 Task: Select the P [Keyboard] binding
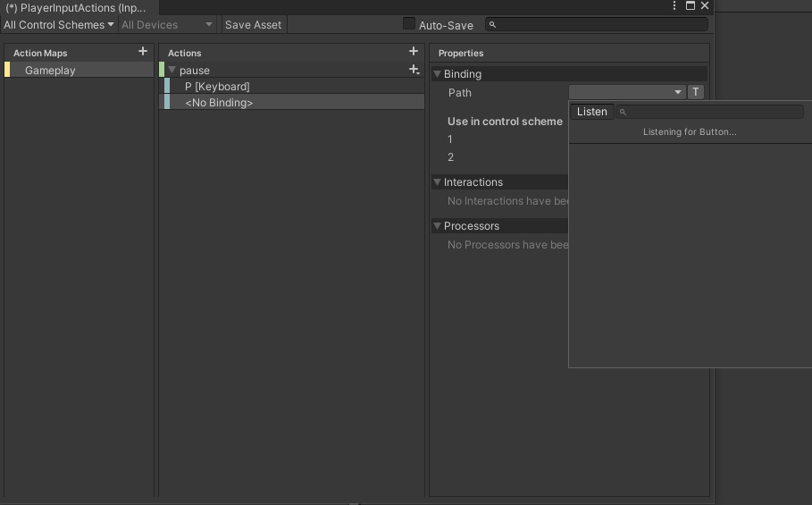pyautogui.click(x=217, y=87)
